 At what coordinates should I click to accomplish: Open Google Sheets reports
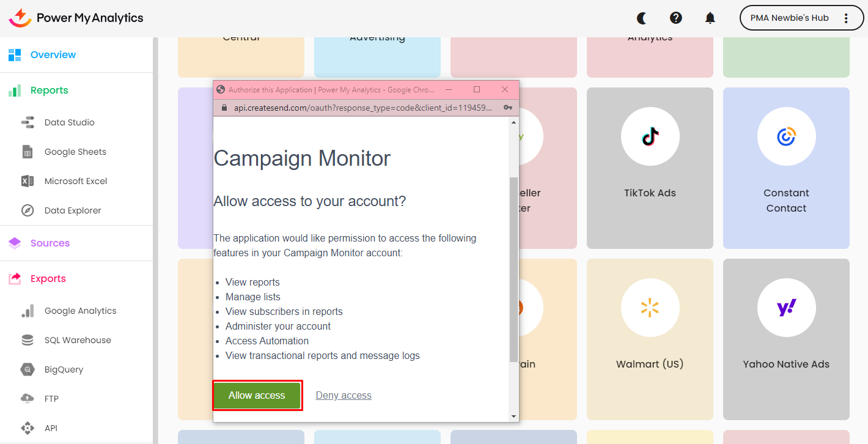click(75, 152)
